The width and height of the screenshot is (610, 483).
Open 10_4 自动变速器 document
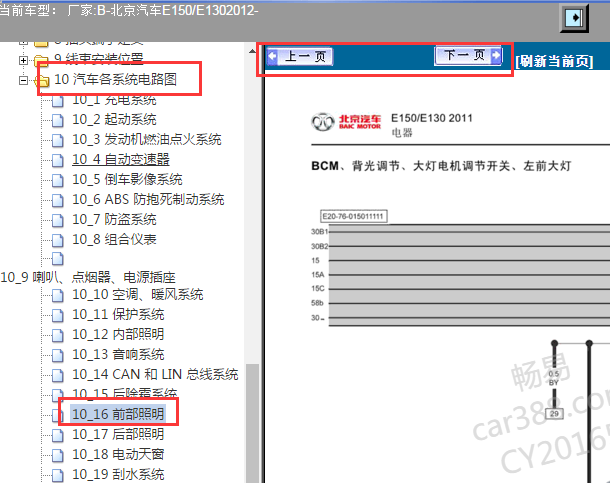121,159
